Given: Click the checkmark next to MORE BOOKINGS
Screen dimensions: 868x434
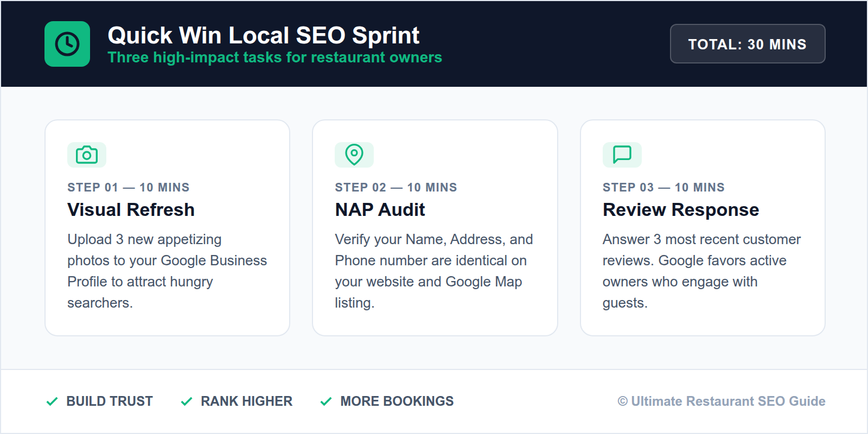Looking at the screenshot, I should [326, 401].
